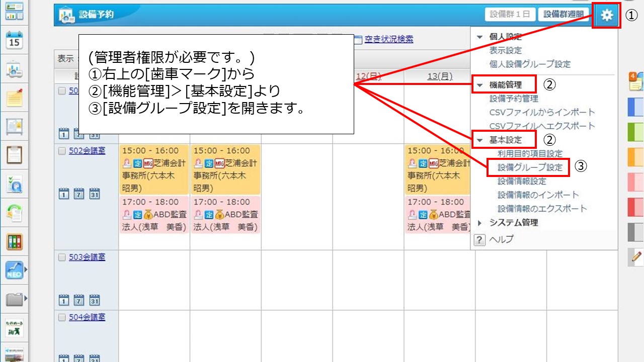Open 設備情報設定 menu item
The height and width of the screenshot is (362, 644).
(522, 181)
